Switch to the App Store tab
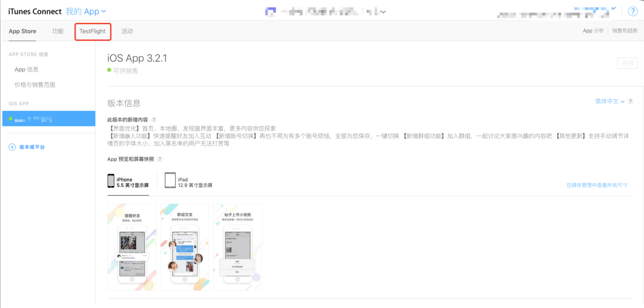This screenshot has height=308, width=644. click(x=22, y=31)
